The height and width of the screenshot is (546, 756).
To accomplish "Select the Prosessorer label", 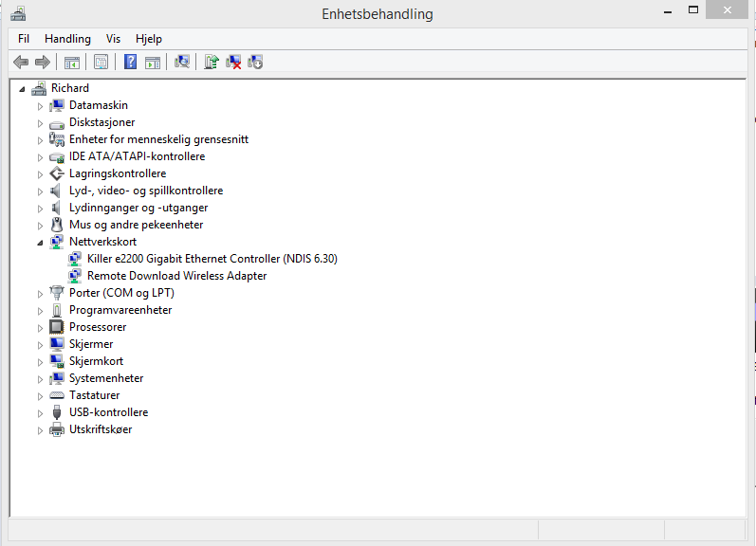I will (98, 327).
